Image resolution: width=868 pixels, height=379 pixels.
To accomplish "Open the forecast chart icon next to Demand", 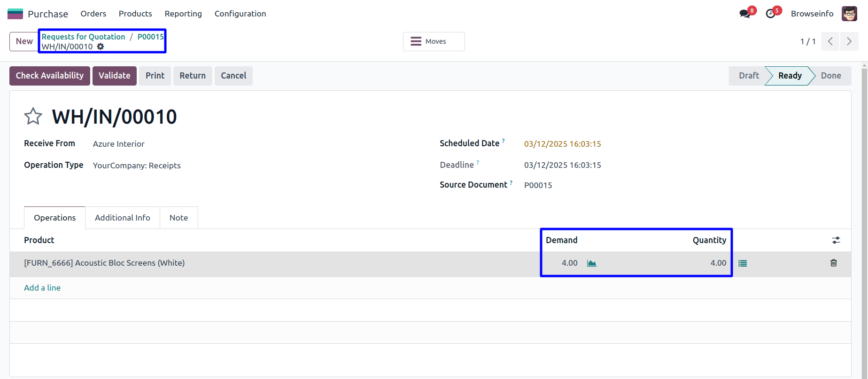I will point(591,263).
